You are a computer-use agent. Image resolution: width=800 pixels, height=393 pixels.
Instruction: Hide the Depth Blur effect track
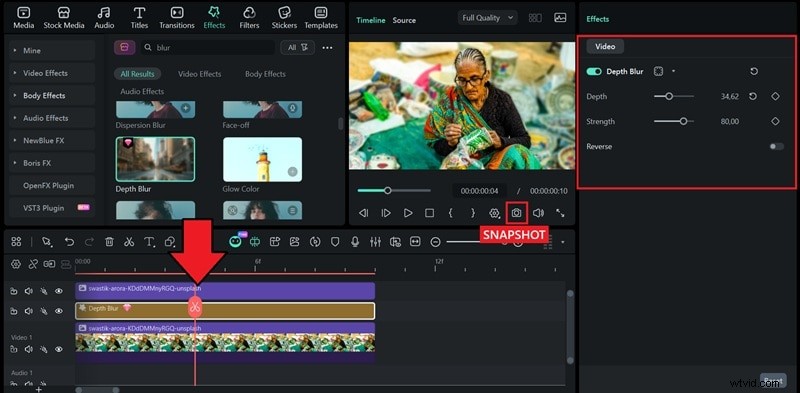(59, 311)
